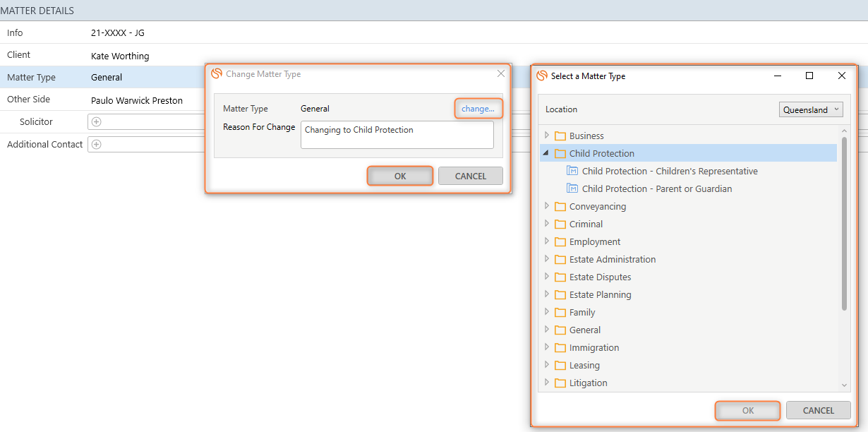Image resolution: width=868 pixels, height=432 pixels.
Task: Expand the General folder arrow
Action: pyautogui.click(x=546, y=330)
